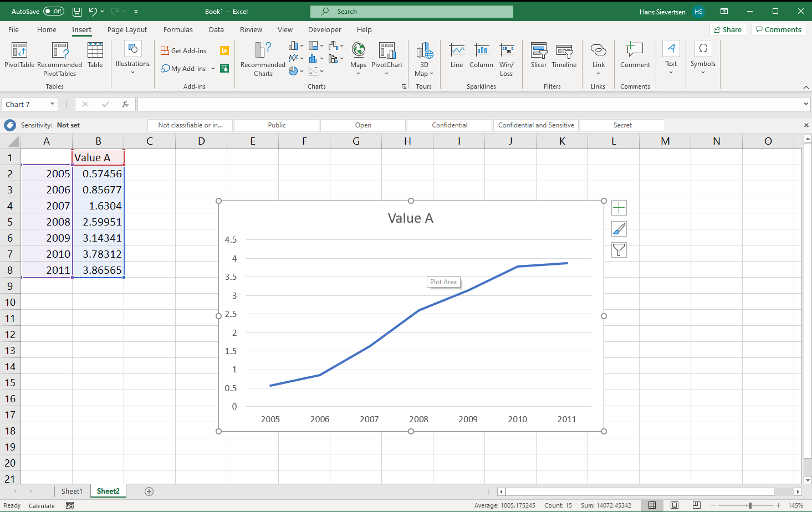
Task: Click the Search box
Action: pos(412,11)
